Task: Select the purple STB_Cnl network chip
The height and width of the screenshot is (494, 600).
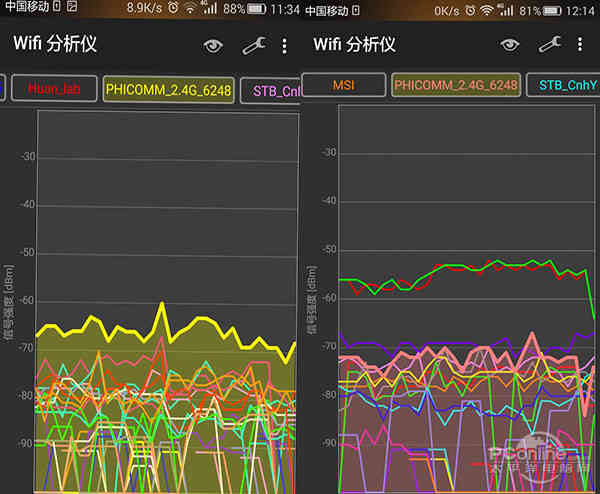Action: pyautogui.click(x=271, y=91)
